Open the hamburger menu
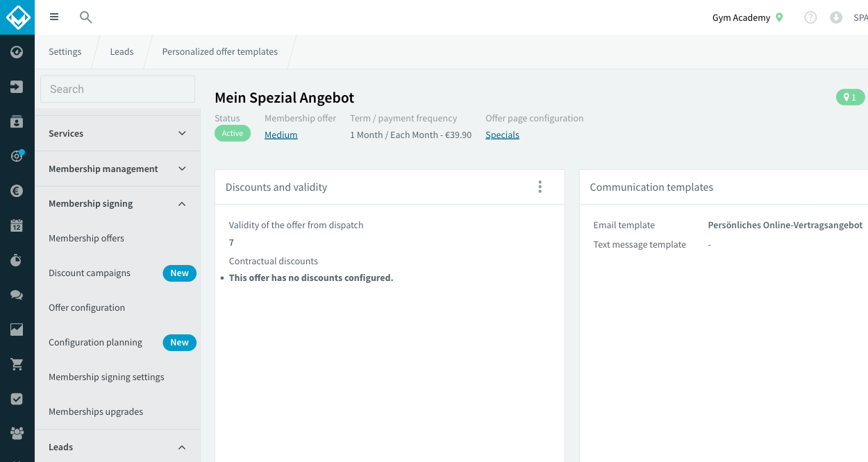 coord(54,17)
